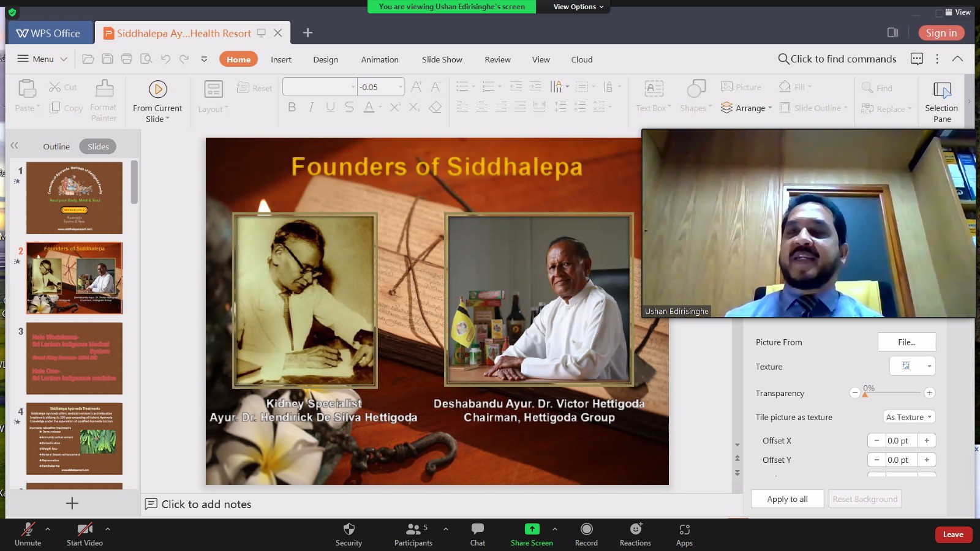
Task: Adjust the Transparency slider handle
Action: pyautogui.click(x=865, y=395)
